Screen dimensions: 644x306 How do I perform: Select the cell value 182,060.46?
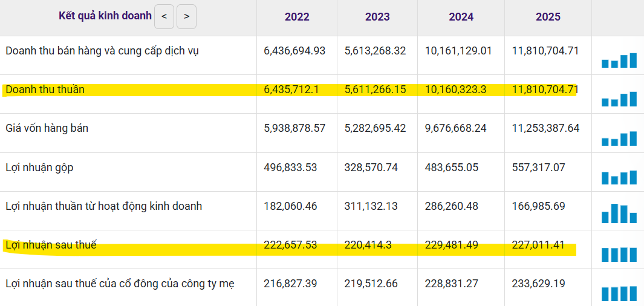(290, 206)
